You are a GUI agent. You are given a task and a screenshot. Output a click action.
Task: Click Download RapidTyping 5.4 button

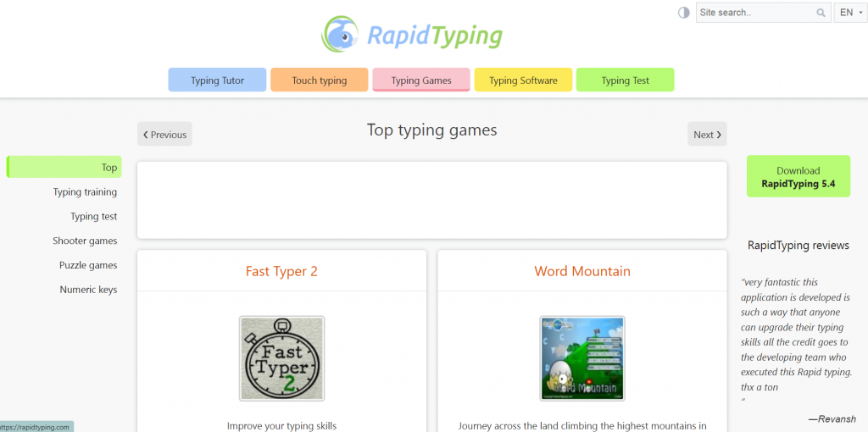(x=798, y=176)
